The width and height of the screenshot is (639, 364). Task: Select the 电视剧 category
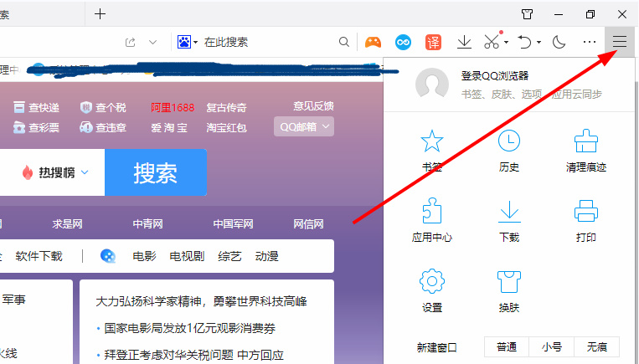tap(187, 256)
